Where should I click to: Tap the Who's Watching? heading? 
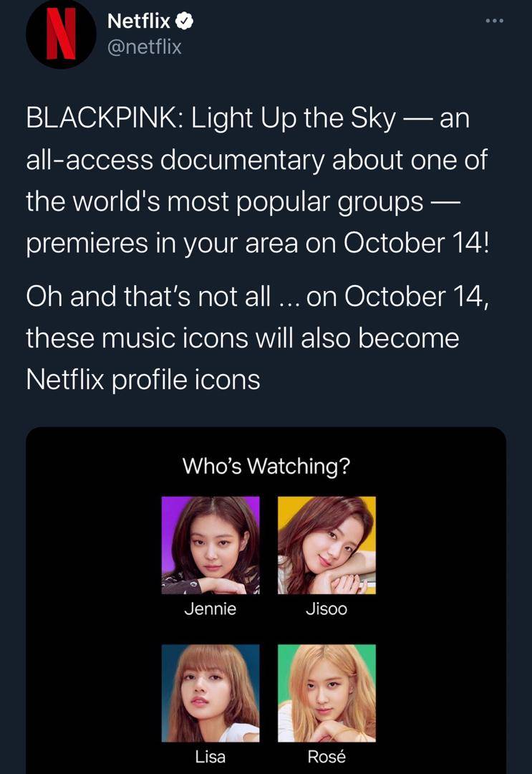click(266, 466)
